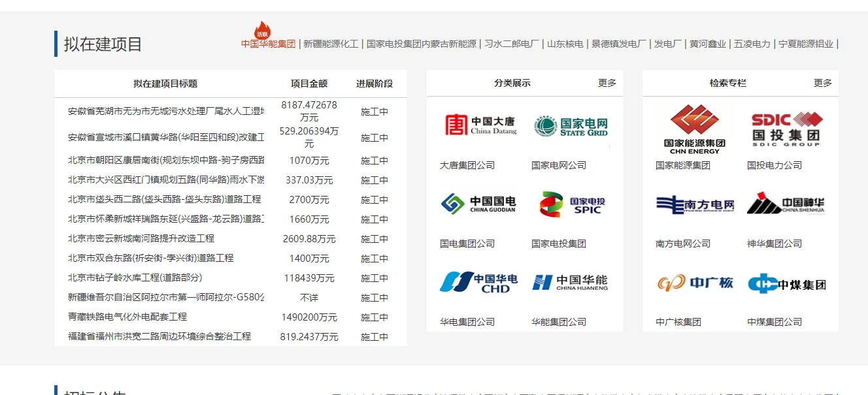Image resolution: width=868 pixels, height=395 pixels.
Task: Open 华能集团公司 link
Action: pos(559,322)
